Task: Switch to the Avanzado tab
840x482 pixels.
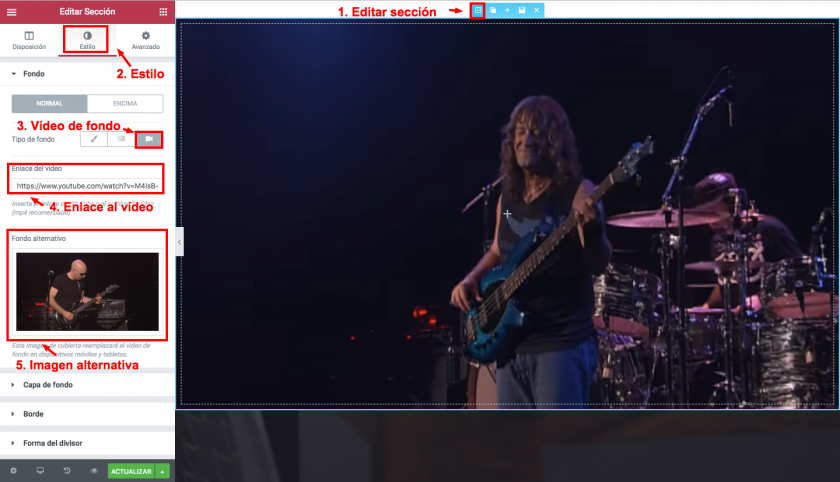Action: (x=145, y=40)
